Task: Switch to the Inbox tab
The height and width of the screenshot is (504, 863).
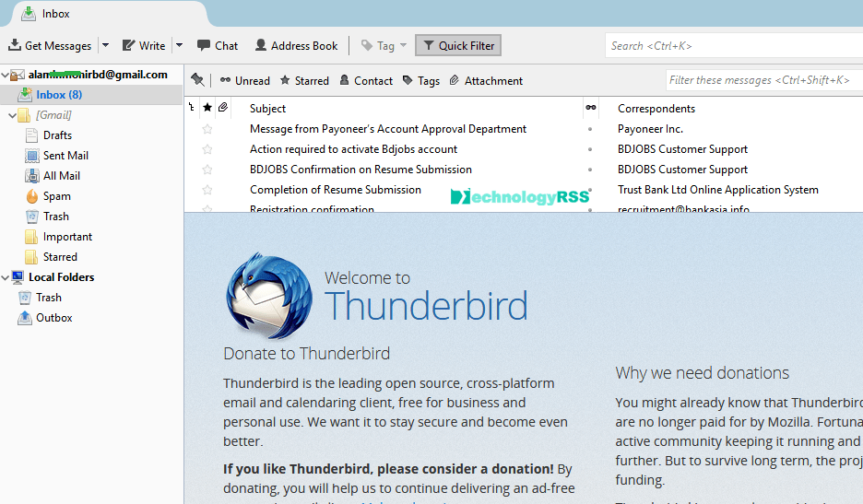Action: [x=55, y=14]
